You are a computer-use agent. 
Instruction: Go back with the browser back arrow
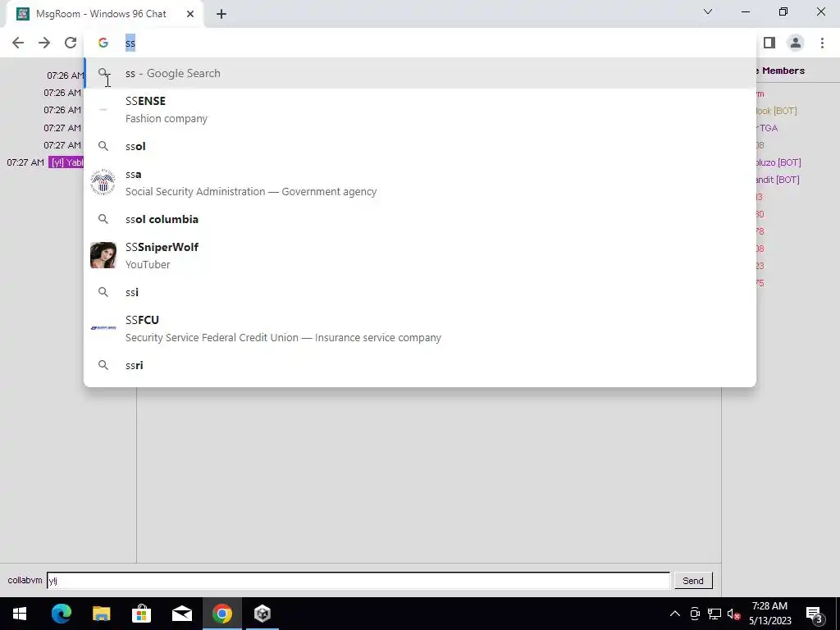tap(18, 43)
